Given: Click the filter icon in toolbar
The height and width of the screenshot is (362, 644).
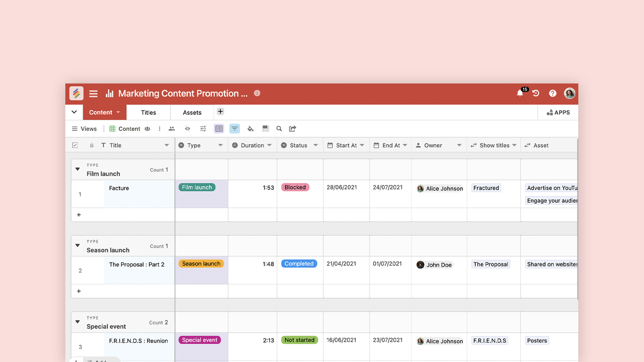Looking at the screenshot, I should [x=234, y=129].
